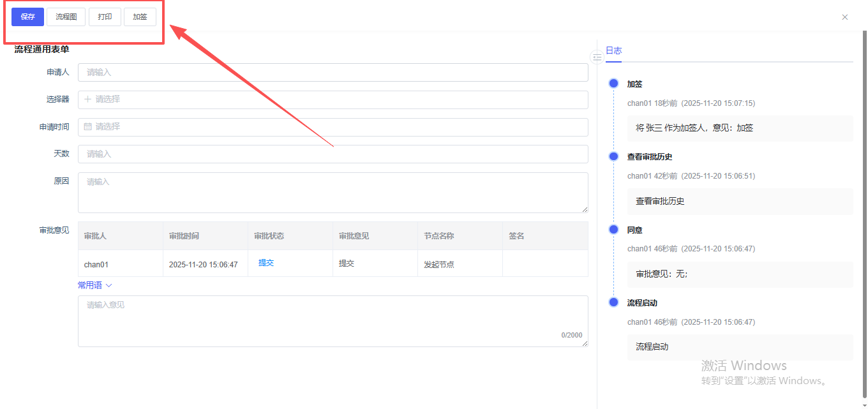
Task: Expand the 常用语 common phrases dropdown
Action: click(x=94, y=285)
